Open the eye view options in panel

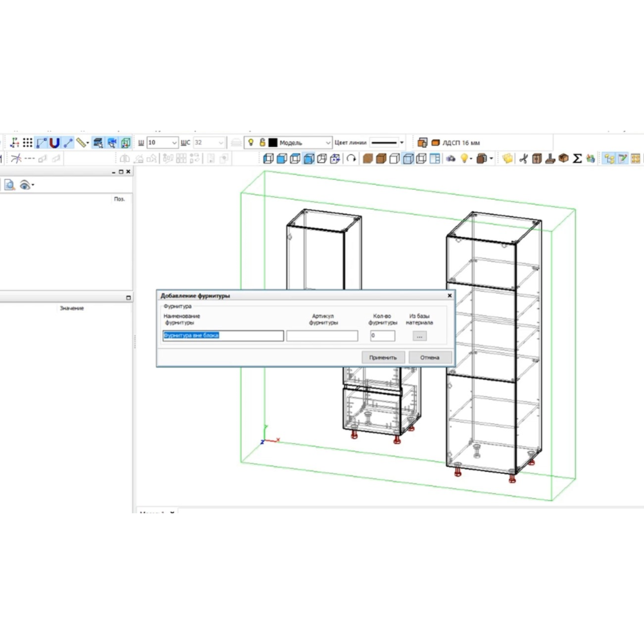coord(26,185)
